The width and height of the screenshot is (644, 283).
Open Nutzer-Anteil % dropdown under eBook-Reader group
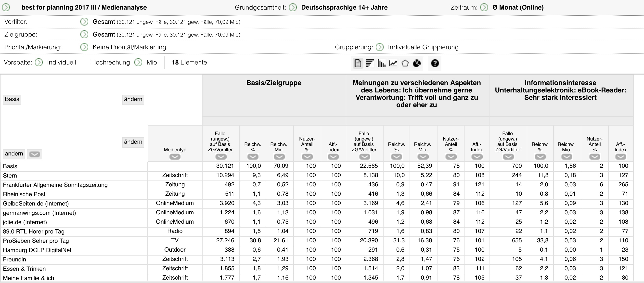tap(595, 157)
